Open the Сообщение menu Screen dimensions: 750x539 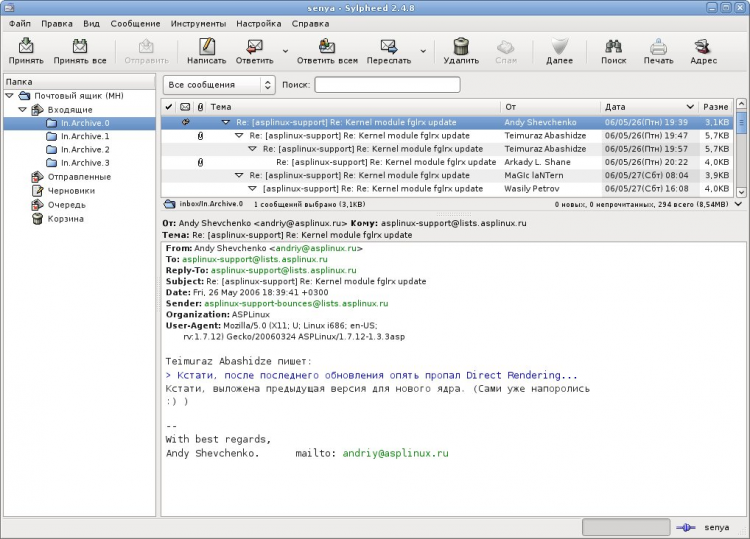point(135,22)
